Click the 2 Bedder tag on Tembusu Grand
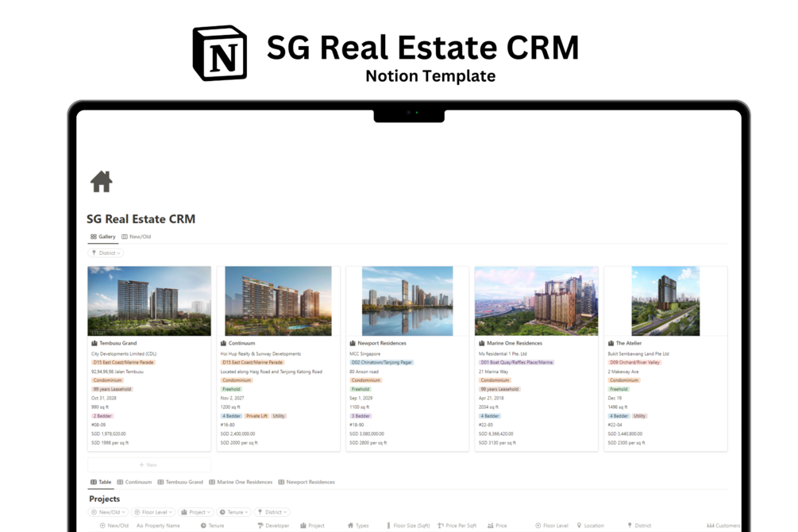Screen dimensions: 798x532 tap(102, 416)
